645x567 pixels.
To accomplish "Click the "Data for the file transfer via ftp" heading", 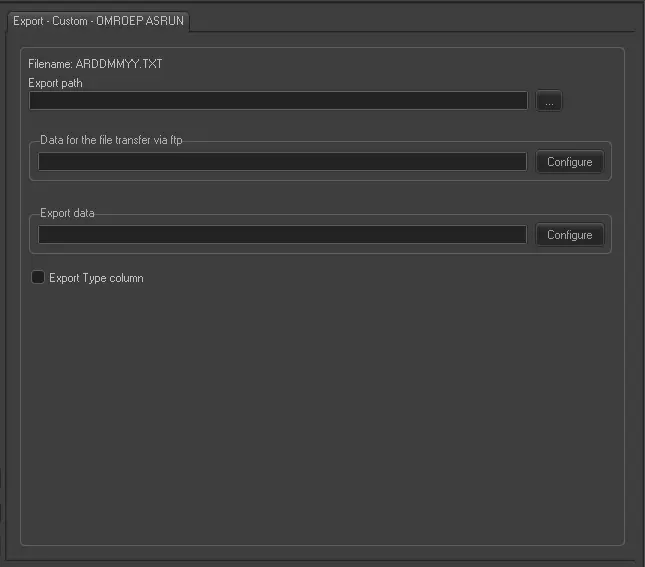I will point(111,140).
